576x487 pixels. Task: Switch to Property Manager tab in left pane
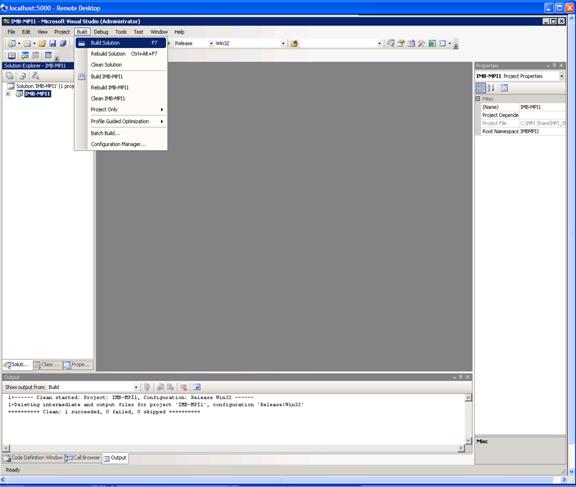click(x=77, y=365)
